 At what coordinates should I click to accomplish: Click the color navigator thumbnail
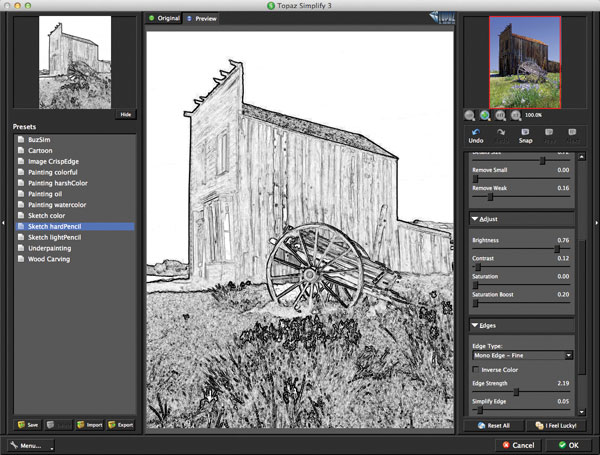(525, 62)
